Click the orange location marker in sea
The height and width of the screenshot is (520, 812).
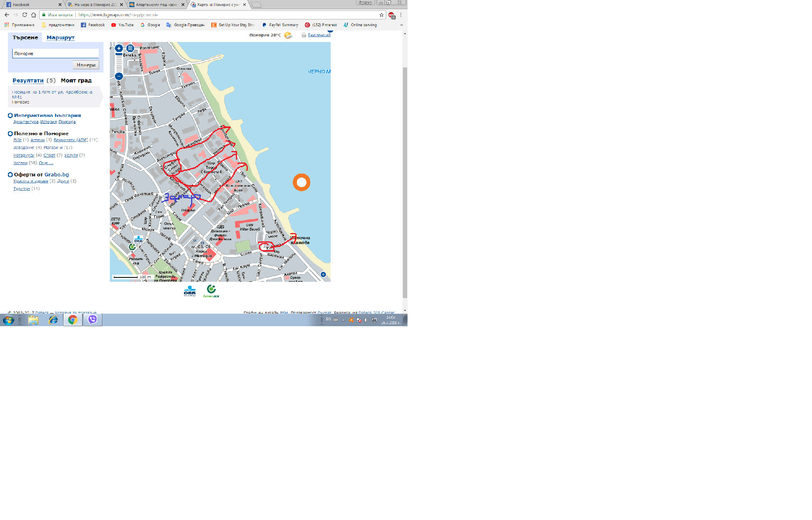tap(301, 182)
